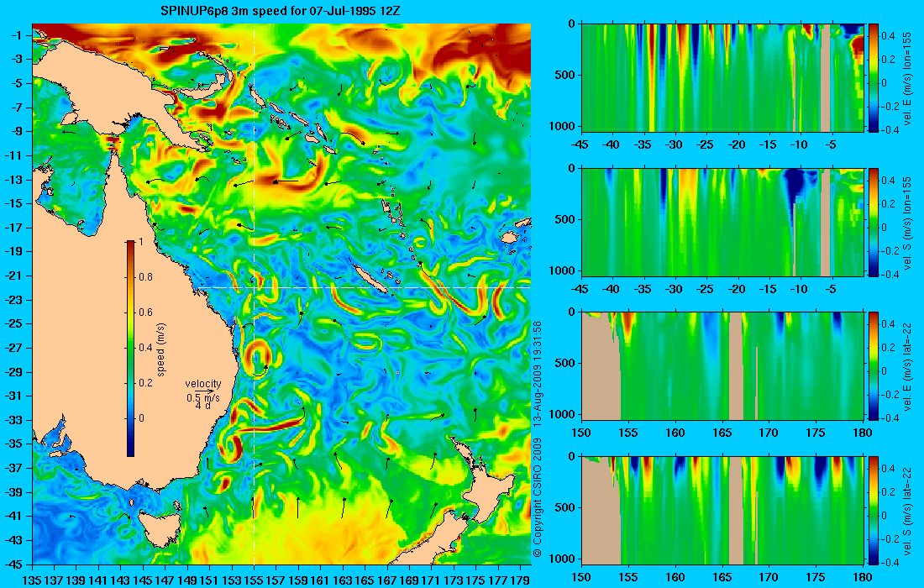
Task: Click the '1000' depth tick of the bottom section plot
Action: [564, 558]
